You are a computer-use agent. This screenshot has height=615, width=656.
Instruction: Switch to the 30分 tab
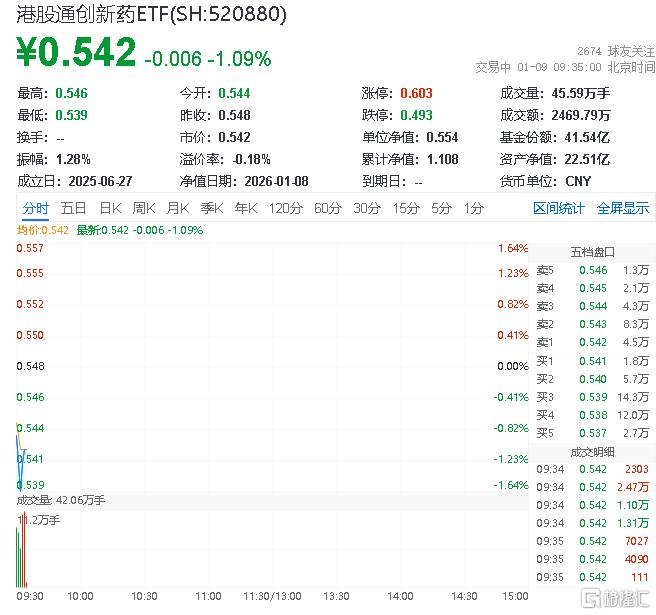(x=367, y=208)
